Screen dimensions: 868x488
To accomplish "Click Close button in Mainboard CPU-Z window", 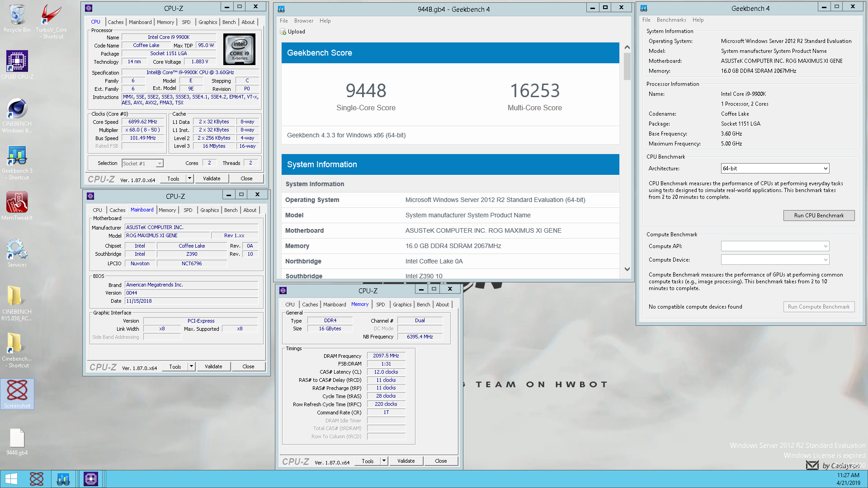I will point(248,366).
